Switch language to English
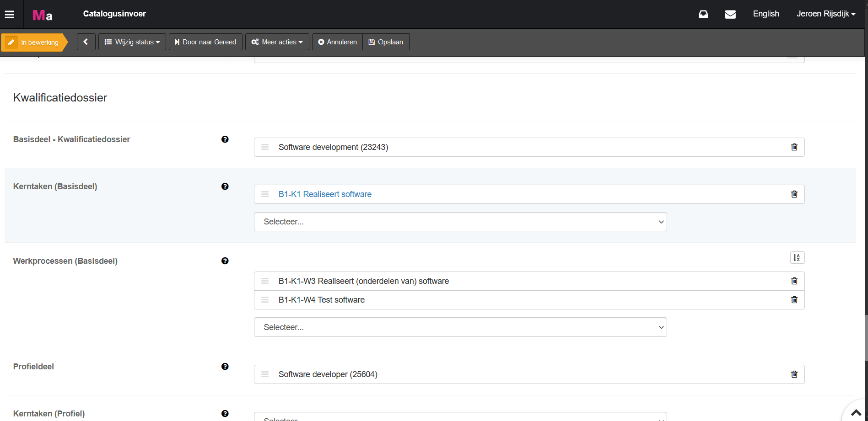868x421 pixels. (766, 14)
